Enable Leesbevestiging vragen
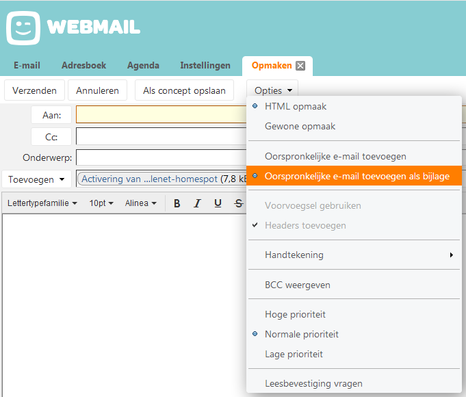 [x=354, y=384]
